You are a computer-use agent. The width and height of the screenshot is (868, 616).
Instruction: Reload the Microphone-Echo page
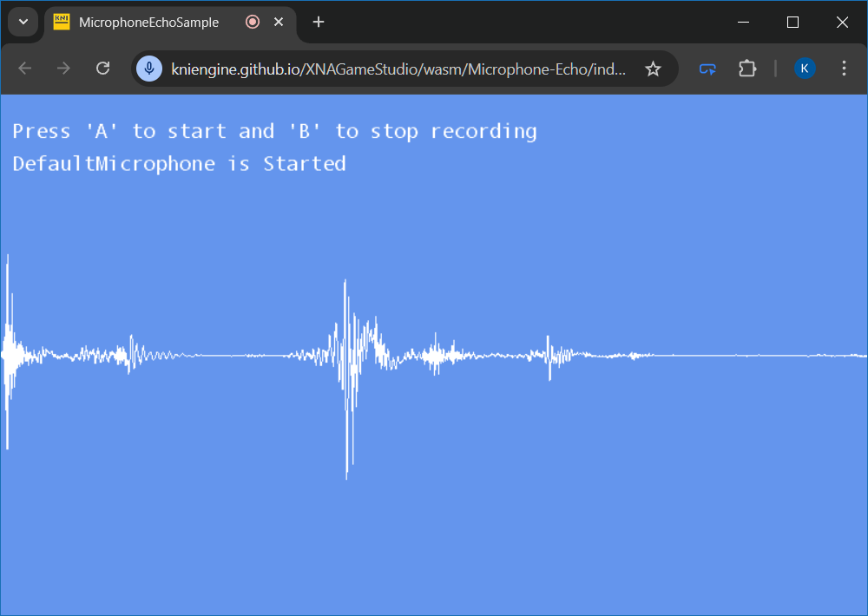[102, 69]
